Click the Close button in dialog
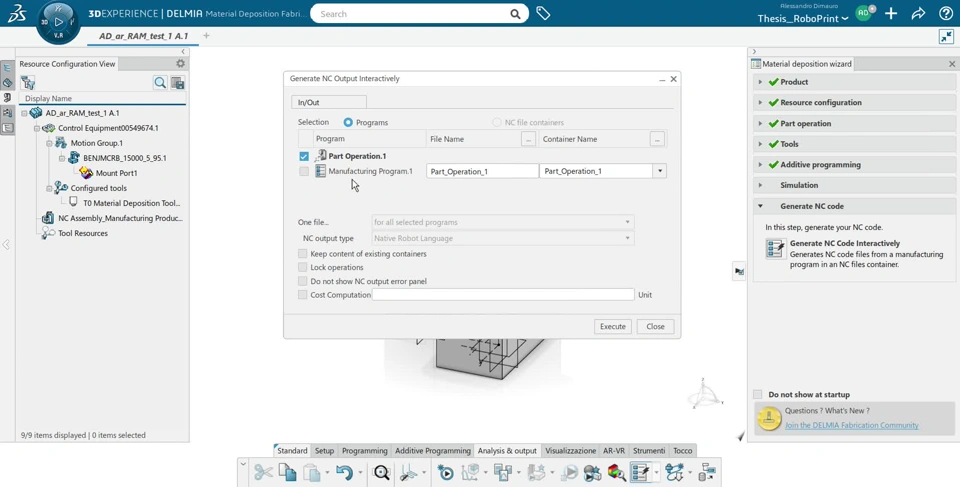 point(655,327)
